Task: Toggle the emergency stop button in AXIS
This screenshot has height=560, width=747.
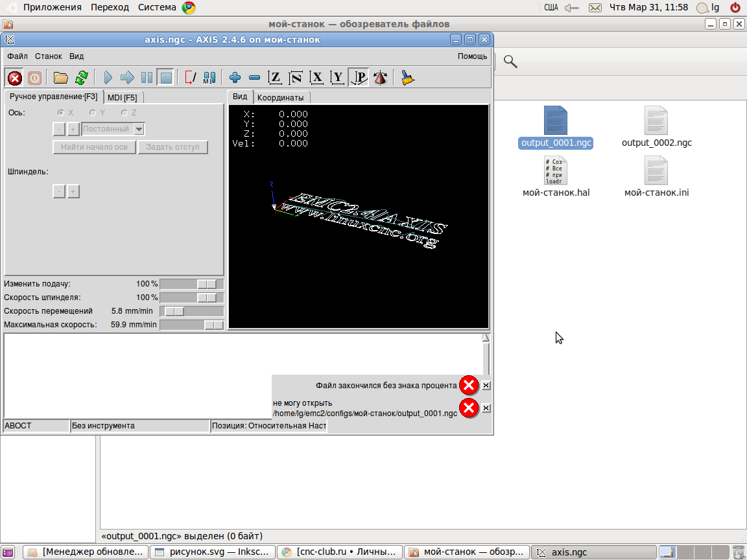Action: point(15,78)
